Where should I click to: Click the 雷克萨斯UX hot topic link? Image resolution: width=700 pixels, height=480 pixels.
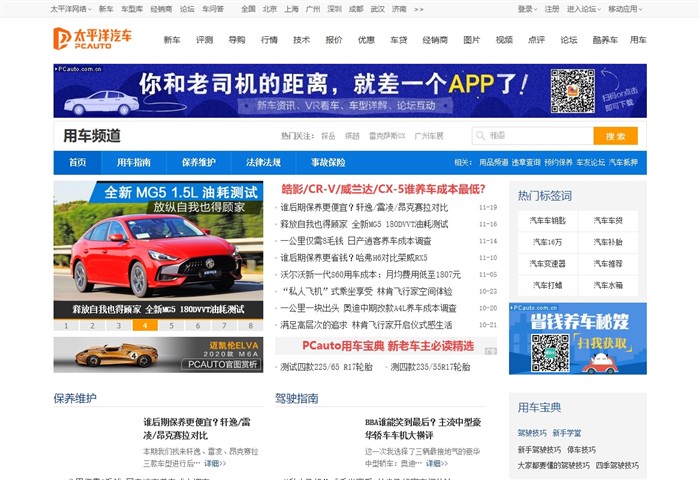387,136
